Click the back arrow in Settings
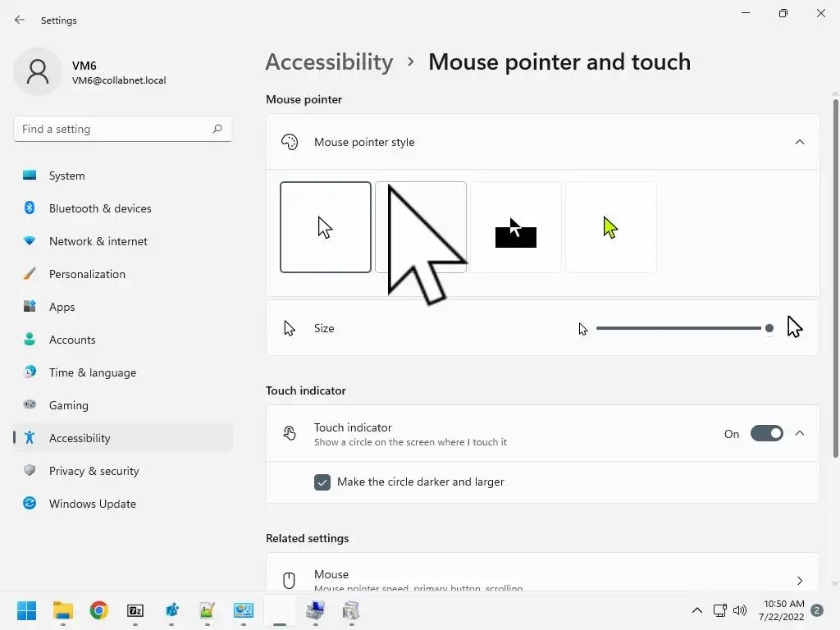 tap(20, 20)
